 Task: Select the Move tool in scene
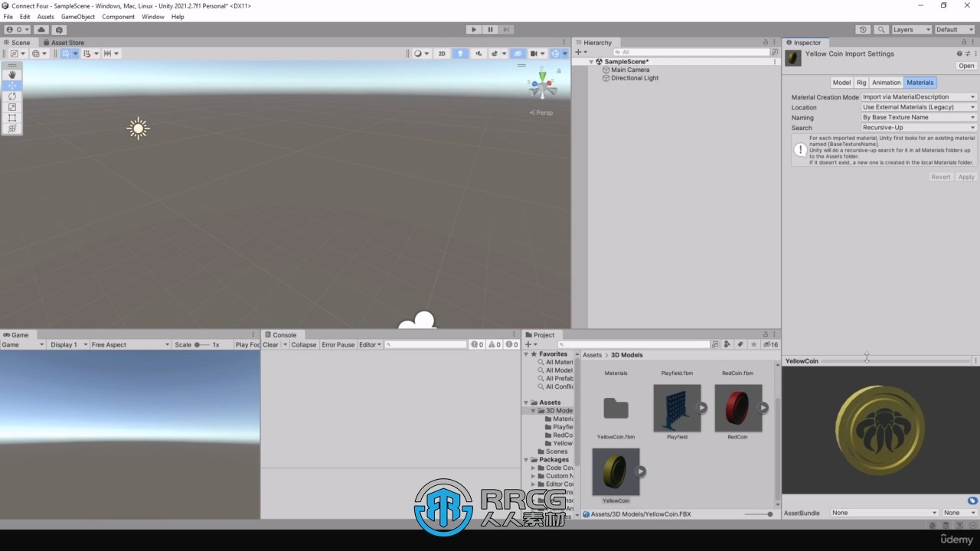(x=12, y=86)
